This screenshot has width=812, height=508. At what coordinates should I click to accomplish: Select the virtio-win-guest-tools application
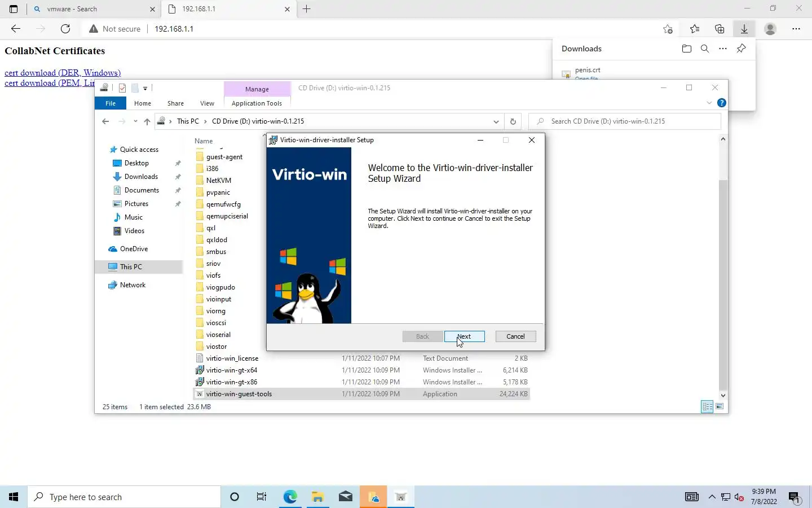click(x=239, y=394)
